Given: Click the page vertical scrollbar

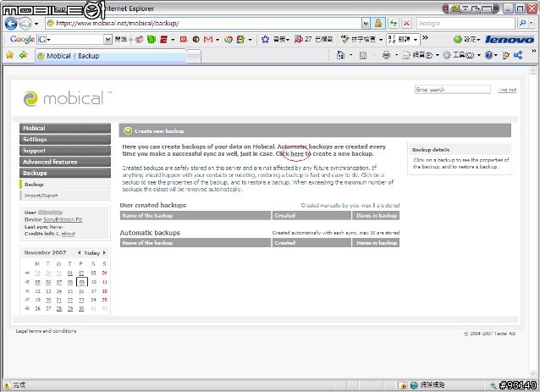Looking at the screenshot, I should [x=532, y=222].
